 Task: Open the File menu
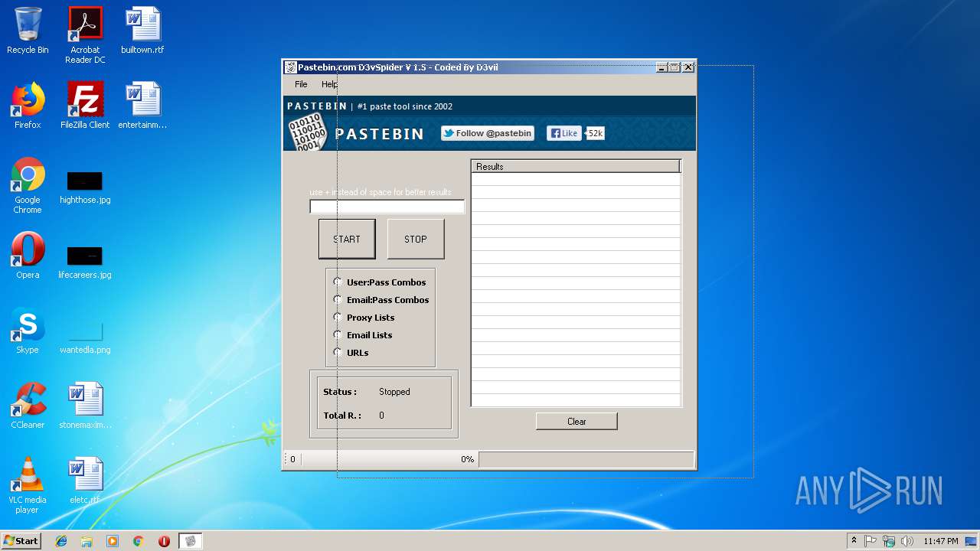coord(301,84)
